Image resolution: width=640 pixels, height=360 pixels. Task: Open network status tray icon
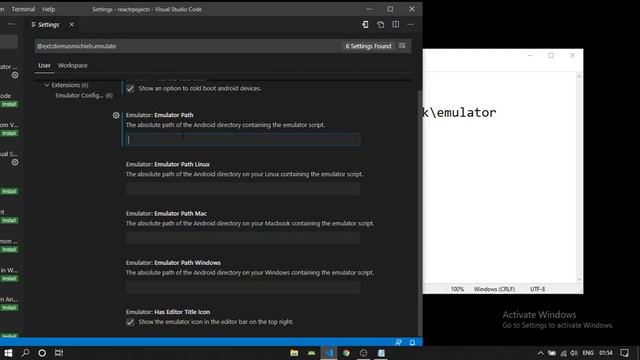tap(563, 353)
